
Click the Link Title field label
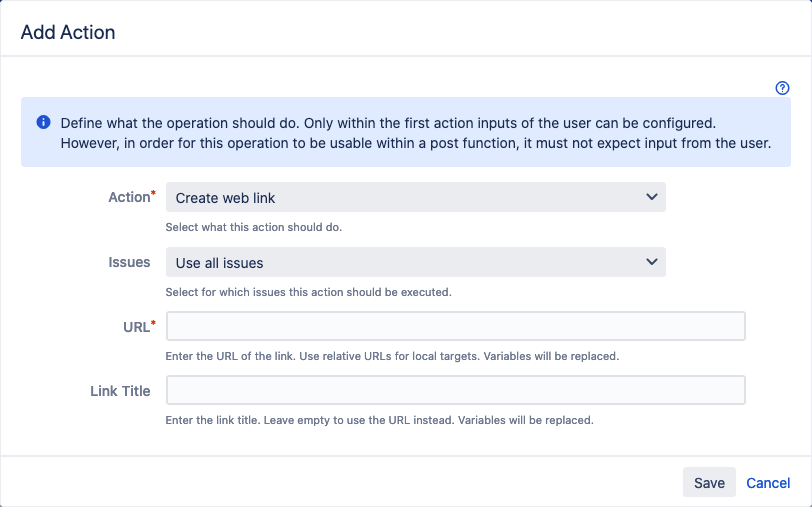pyautogui.click(x=120, y=391)
